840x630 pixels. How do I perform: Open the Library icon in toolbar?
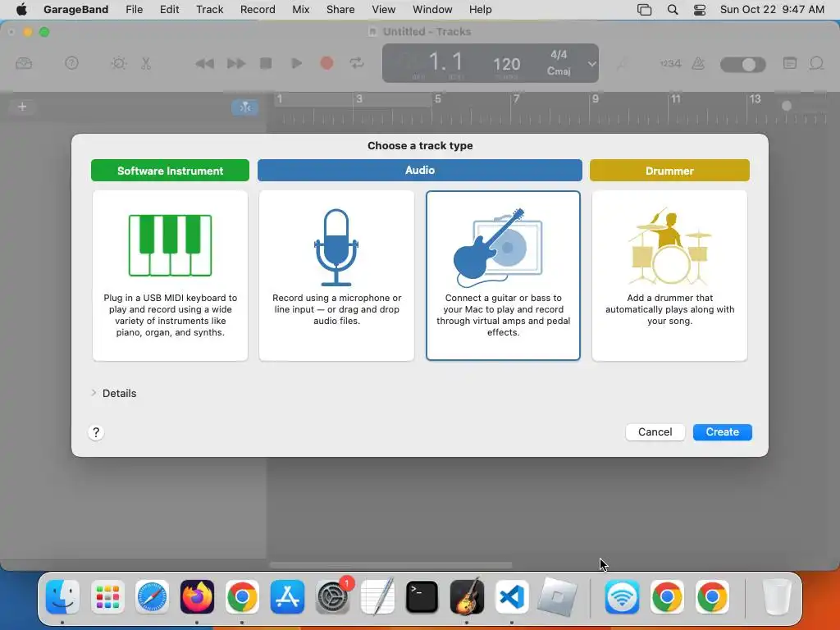coord(24,63)
